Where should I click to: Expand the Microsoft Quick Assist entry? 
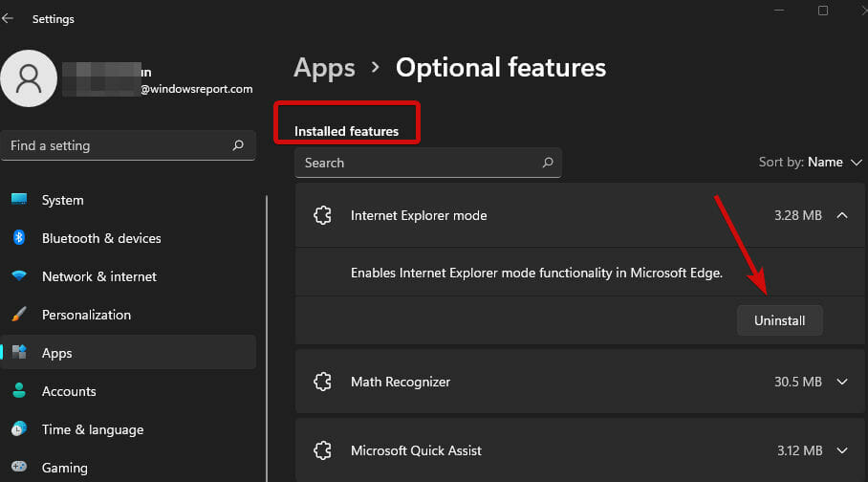pyautogui.click(x=842, y=450)
